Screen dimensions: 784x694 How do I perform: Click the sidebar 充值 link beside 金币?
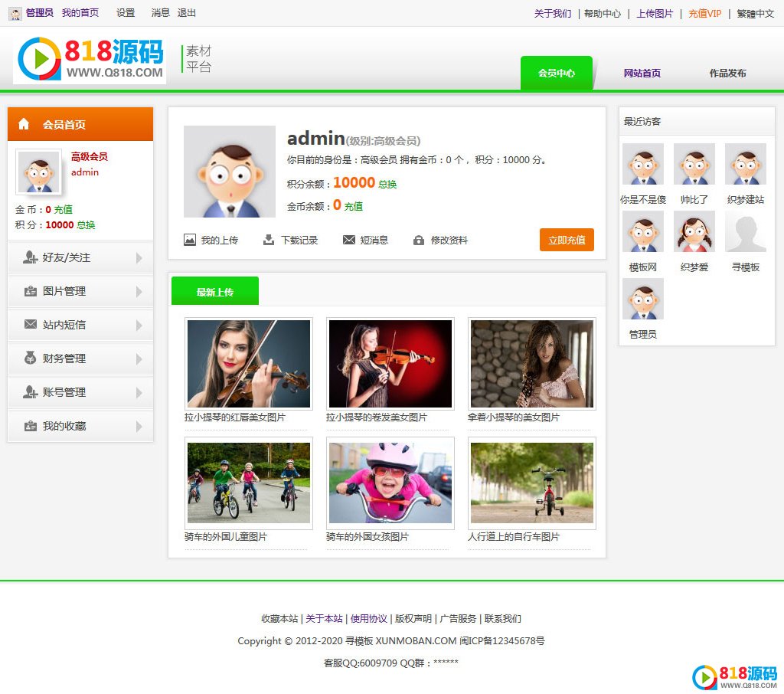click(63, 209)
